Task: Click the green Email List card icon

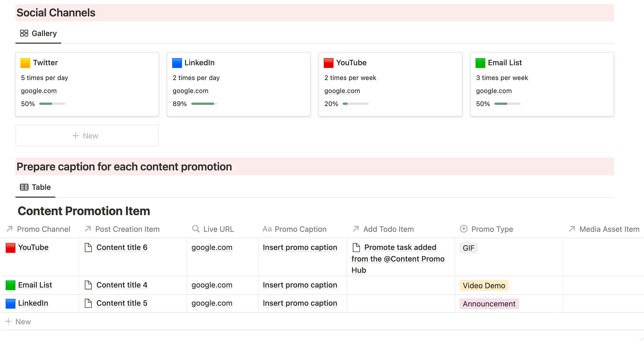Action: click(x=480, y=63)
